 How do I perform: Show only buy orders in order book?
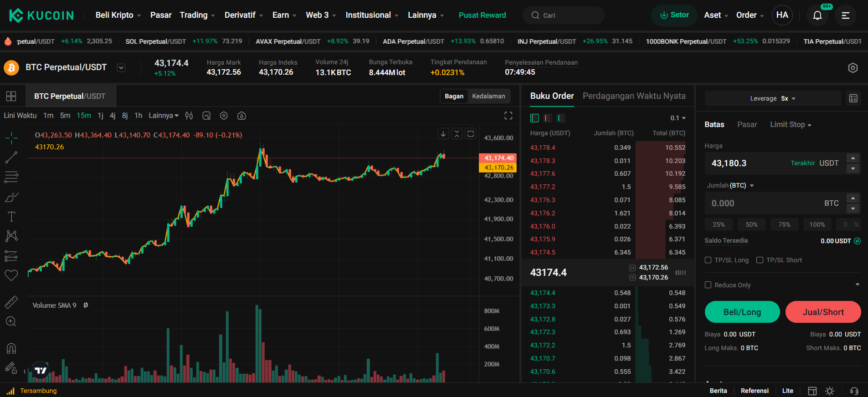(x=561, y=118)
